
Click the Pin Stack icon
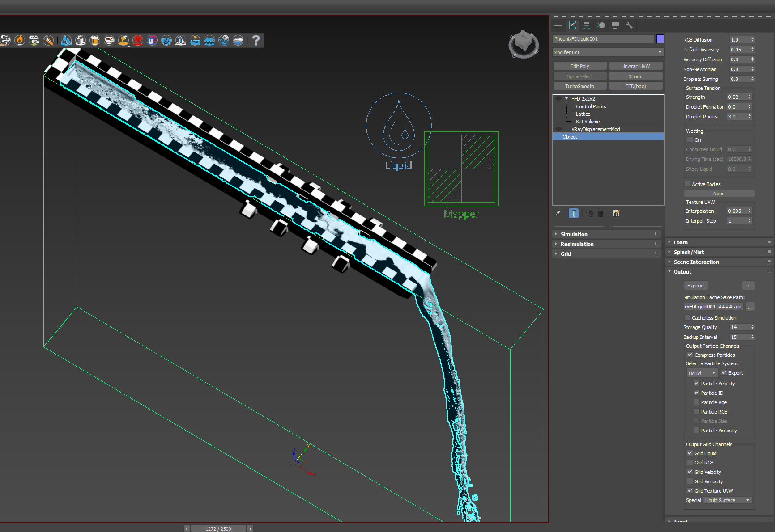558,213
